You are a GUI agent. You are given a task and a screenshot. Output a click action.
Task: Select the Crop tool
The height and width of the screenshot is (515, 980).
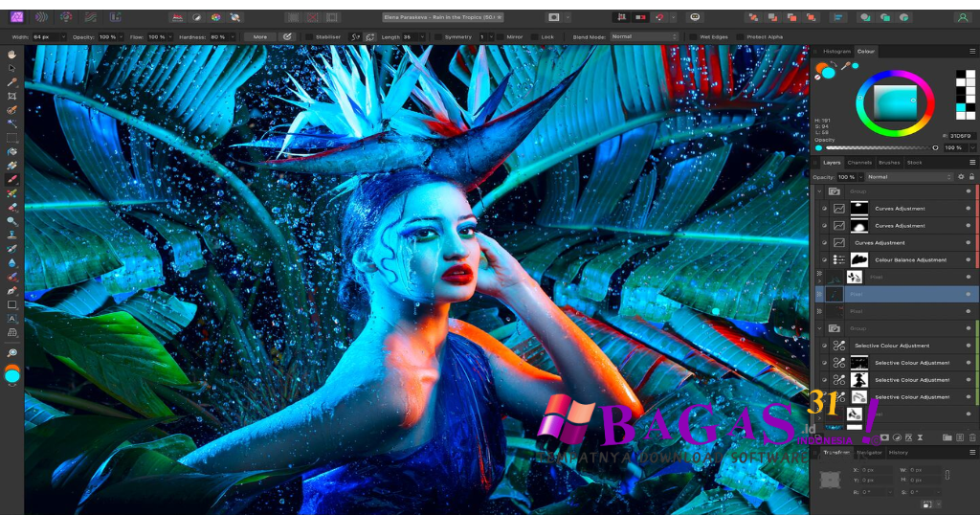coord(11,97)
